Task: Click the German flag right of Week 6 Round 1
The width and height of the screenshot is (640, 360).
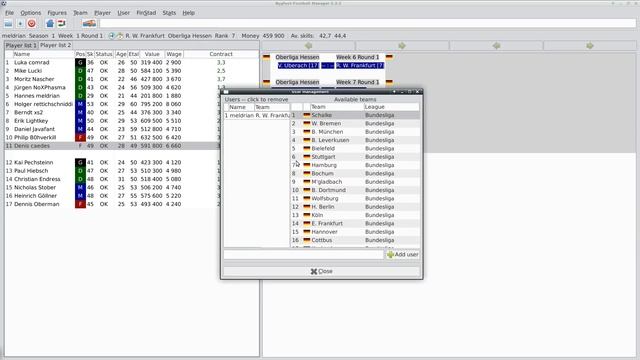Action: point(389,57)
